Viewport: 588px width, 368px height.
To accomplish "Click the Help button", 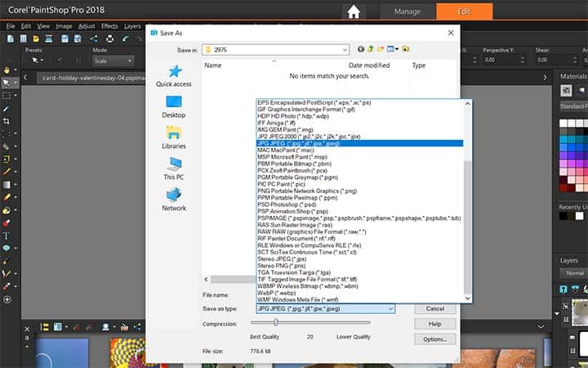I will coord(435,324).
